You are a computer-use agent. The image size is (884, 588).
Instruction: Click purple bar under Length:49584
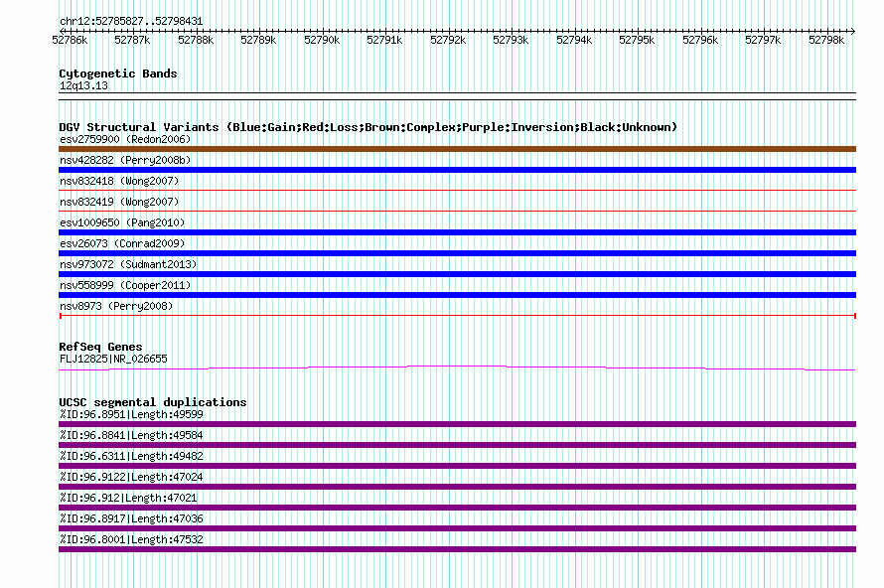point(457,445)
